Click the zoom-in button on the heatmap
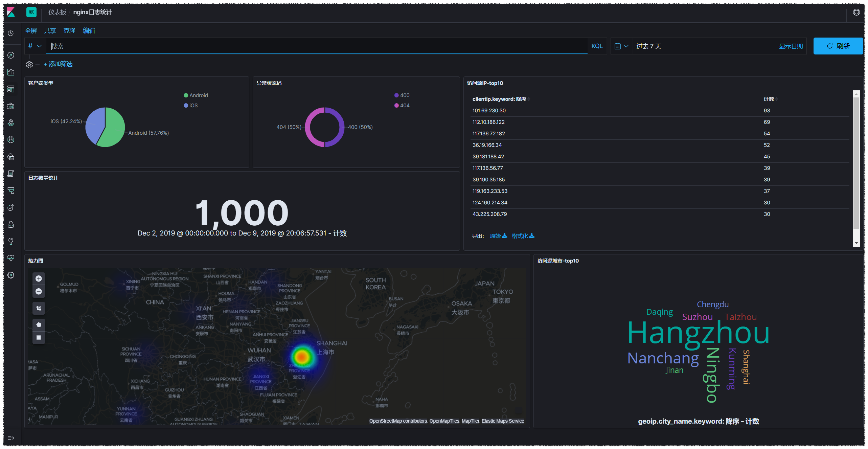The height and width of the screenshot is (449, 868). tap(39, 278)
